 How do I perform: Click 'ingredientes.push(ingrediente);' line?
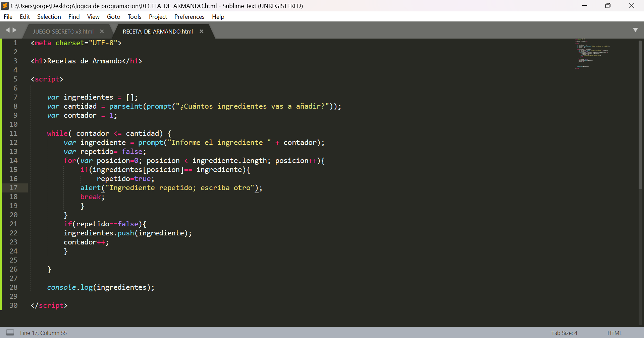[128, 233]
